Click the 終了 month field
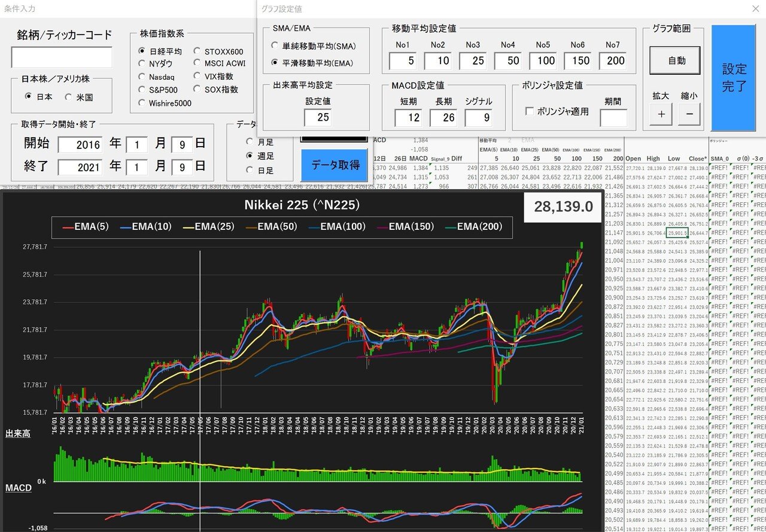Viewport: 766px width, 532px height. [136, 166]
